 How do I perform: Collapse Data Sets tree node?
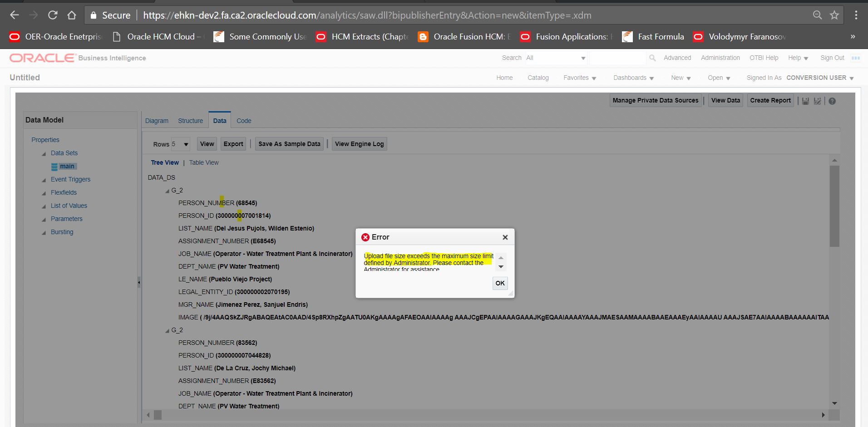(44, 154)
